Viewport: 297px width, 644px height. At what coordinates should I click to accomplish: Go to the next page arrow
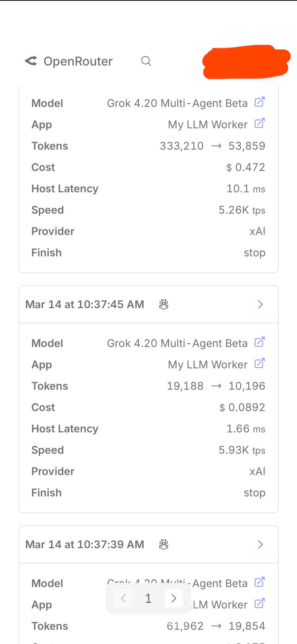pos(174,598)
